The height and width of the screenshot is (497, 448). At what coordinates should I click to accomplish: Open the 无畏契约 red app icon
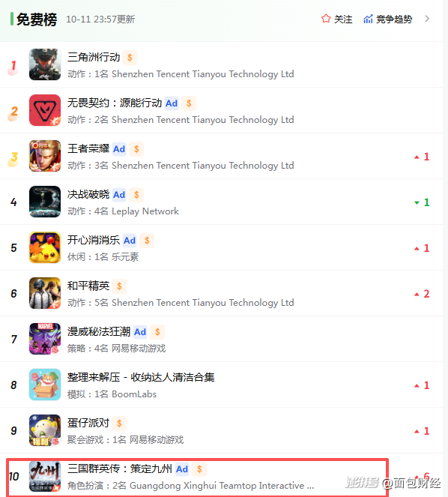(x=45, y=110)
